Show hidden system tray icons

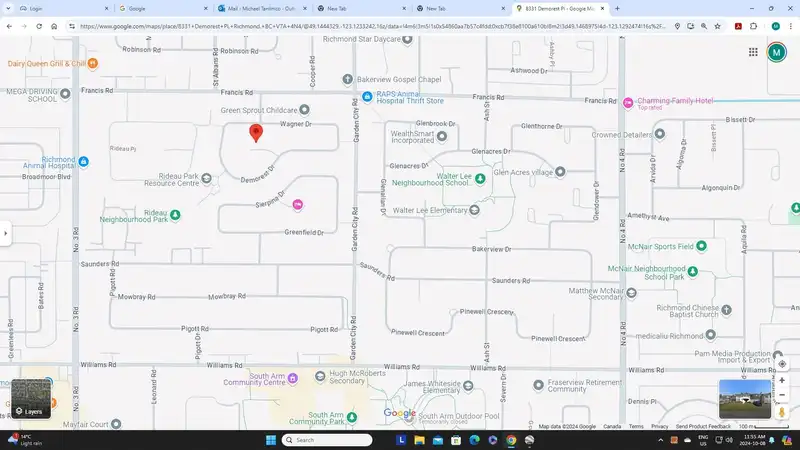coord(660,440)
